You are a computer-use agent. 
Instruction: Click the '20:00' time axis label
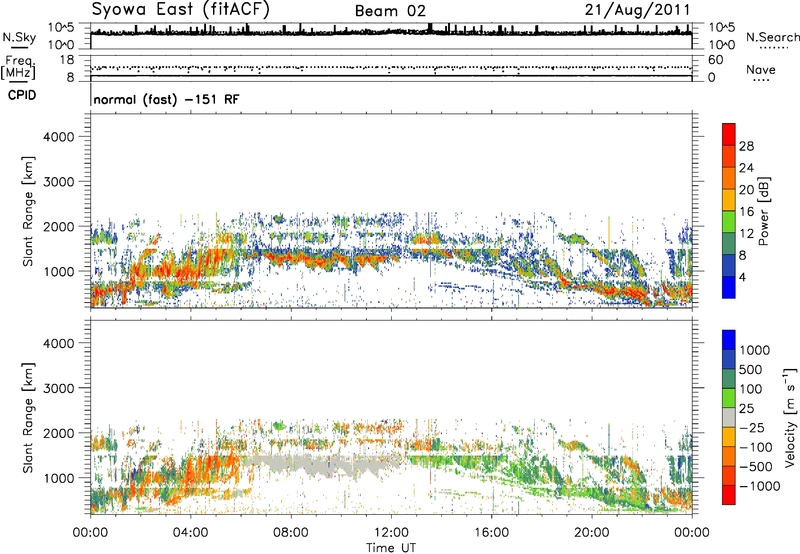[x=592, y=533]
